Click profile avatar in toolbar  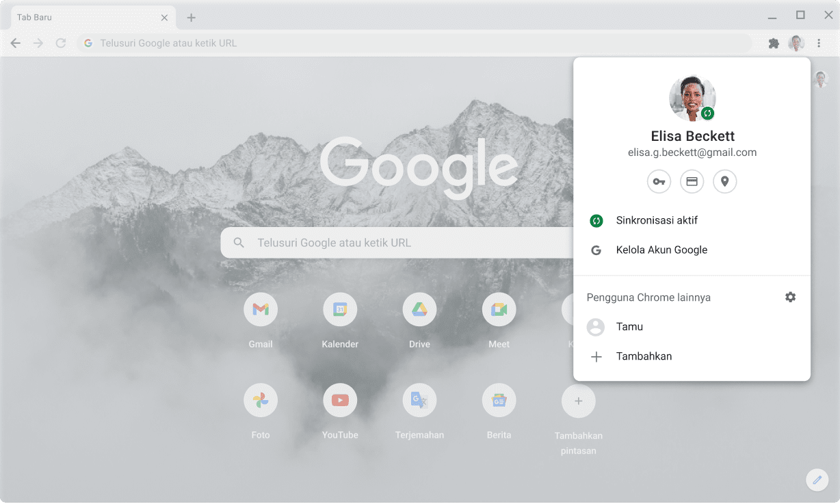[796, 43]
